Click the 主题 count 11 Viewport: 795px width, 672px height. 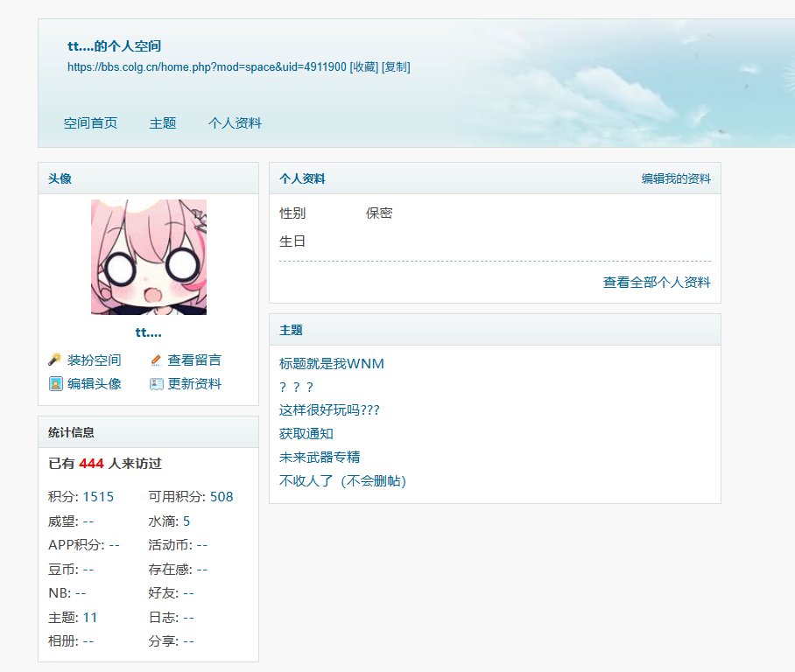pos(89,617)
